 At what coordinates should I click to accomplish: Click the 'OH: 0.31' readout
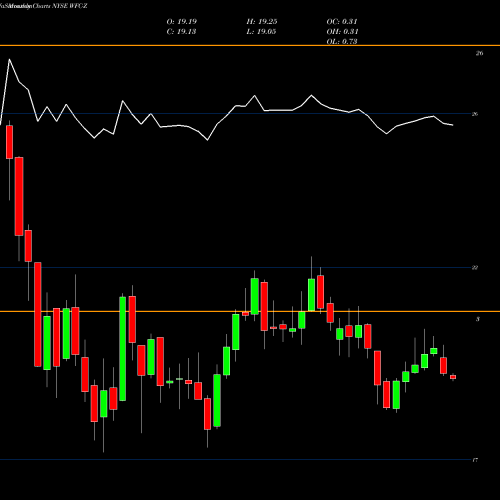click(x=342, y=32)
